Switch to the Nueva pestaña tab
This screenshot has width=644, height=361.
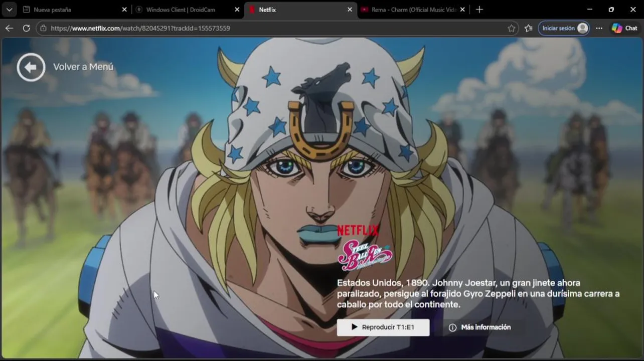74,10
